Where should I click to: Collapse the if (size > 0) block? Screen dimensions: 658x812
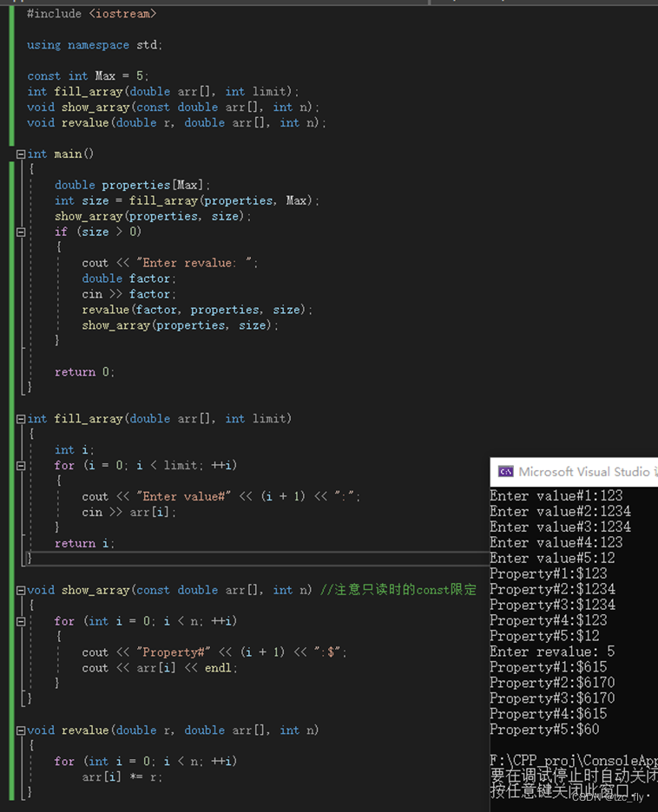point(21,232)
